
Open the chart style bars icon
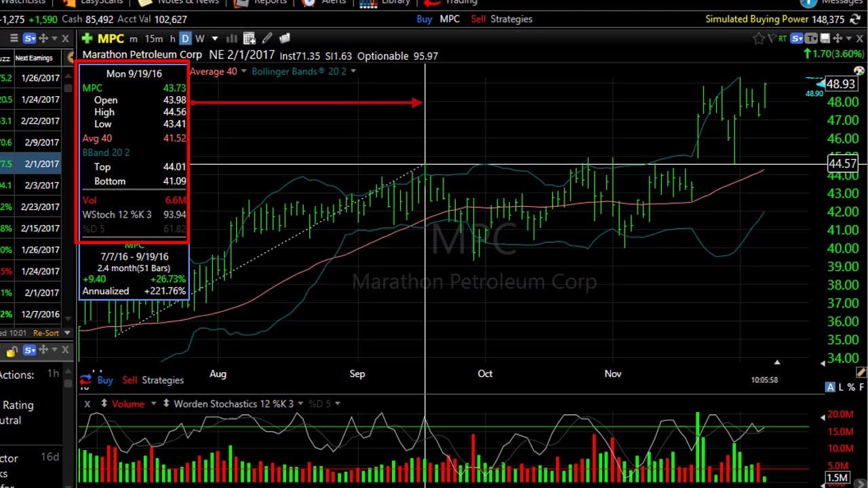[231, 39]
